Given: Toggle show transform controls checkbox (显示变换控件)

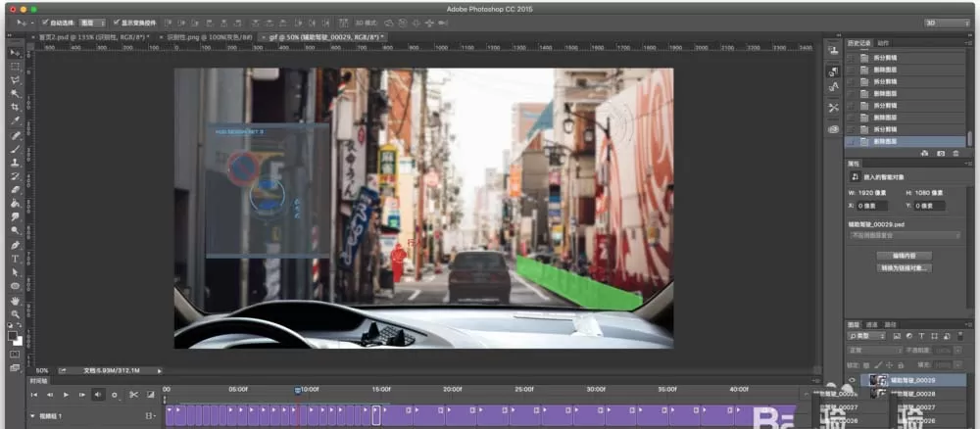Looking at the screenshot, I should [117, 23].
